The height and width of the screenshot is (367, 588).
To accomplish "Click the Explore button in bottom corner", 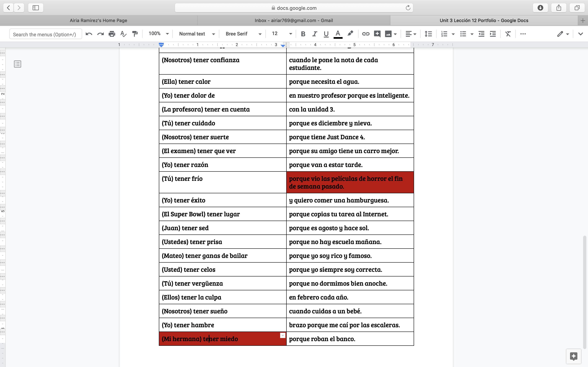I will point(574,356).
